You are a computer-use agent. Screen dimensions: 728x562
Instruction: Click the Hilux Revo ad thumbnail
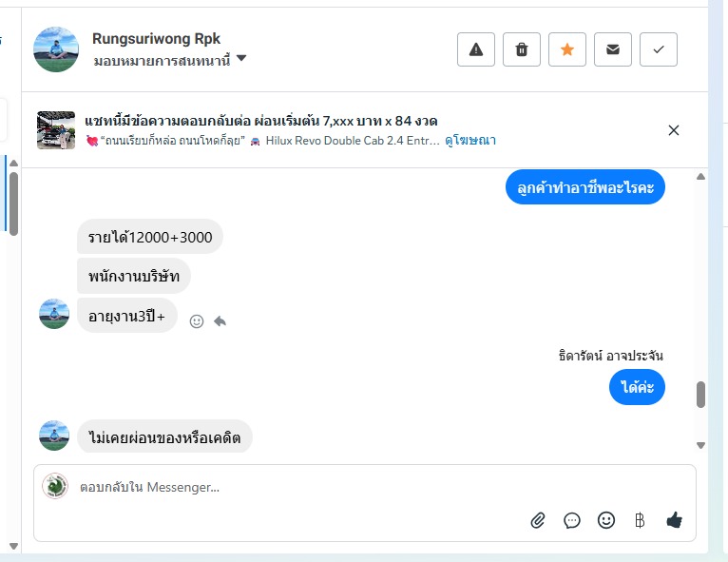point(56,130)
